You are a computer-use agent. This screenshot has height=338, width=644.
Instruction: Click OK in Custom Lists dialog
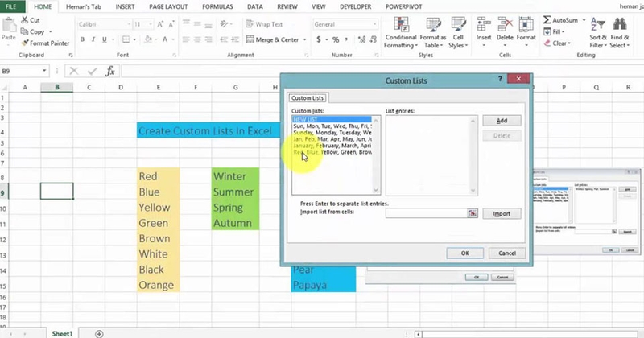[x=465, y=253]
